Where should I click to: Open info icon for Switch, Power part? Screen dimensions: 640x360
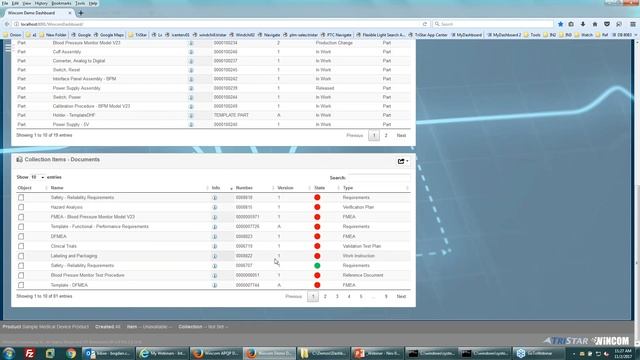pos(191,97)
